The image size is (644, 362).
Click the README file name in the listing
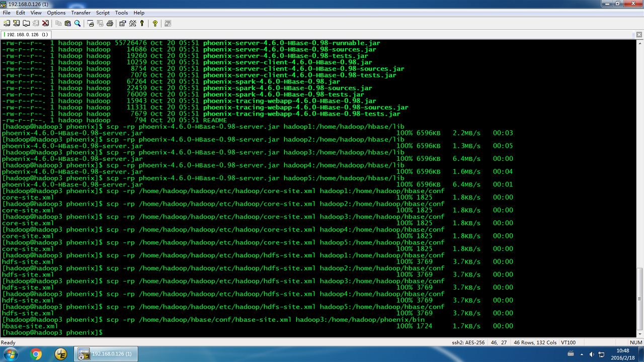pos(215,120)
